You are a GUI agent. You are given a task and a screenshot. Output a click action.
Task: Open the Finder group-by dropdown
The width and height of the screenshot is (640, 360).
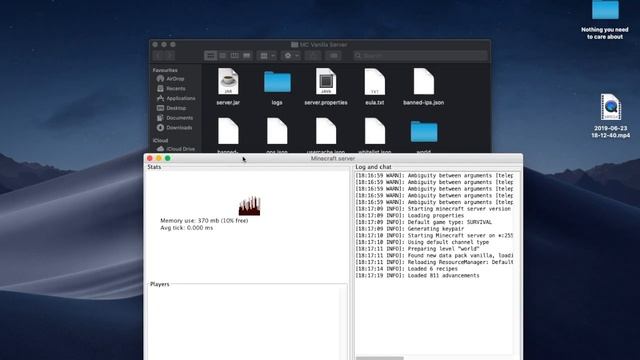[267, 56]
